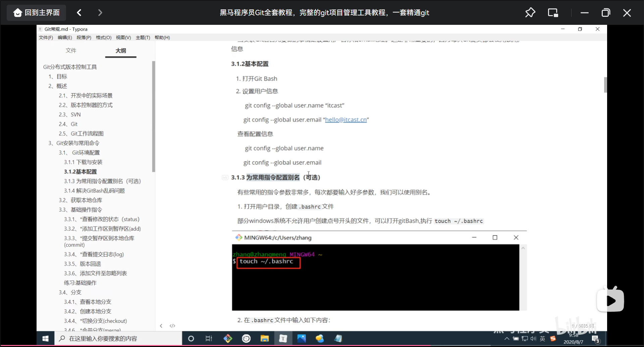Toggle source code mode icon
Viewport: 644px width, 347px height.
(x=172, y=326)
